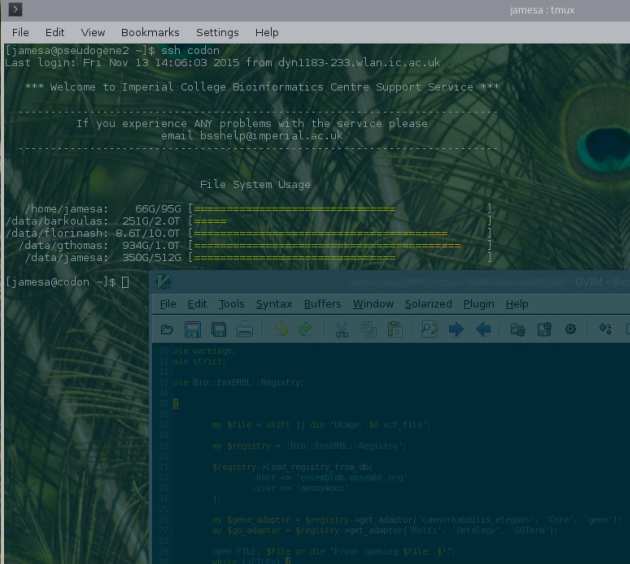The width and height of the screenshot is (630, 564).
Task: Expand the Solarized menu in GVim
Action: [428, 304]
